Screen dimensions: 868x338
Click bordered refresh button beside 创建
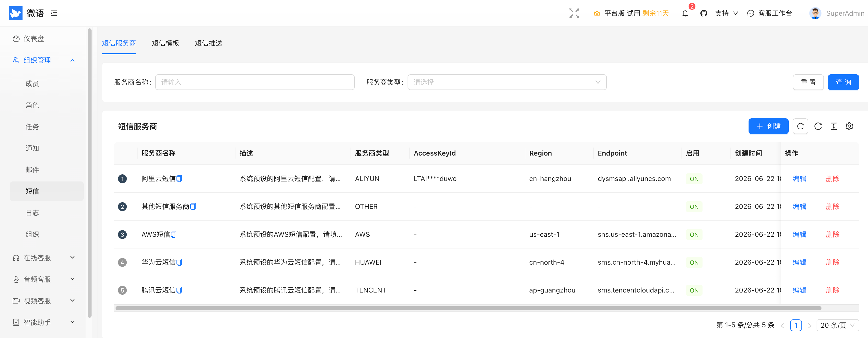(800, 126)
